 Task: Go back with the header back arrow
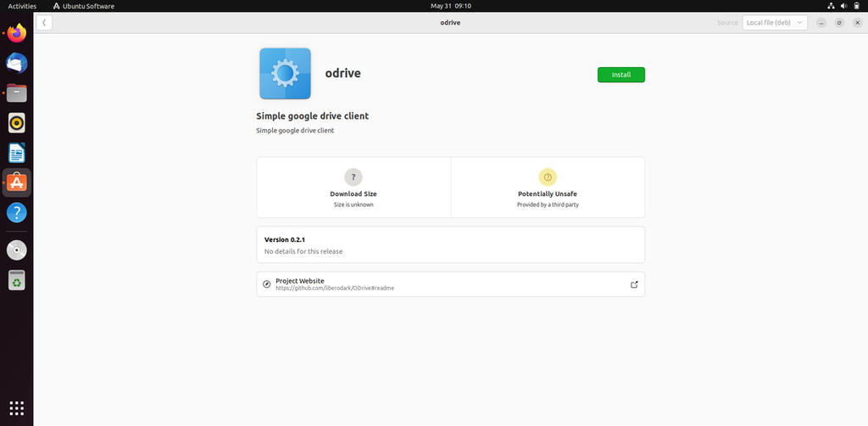point(44,23)
